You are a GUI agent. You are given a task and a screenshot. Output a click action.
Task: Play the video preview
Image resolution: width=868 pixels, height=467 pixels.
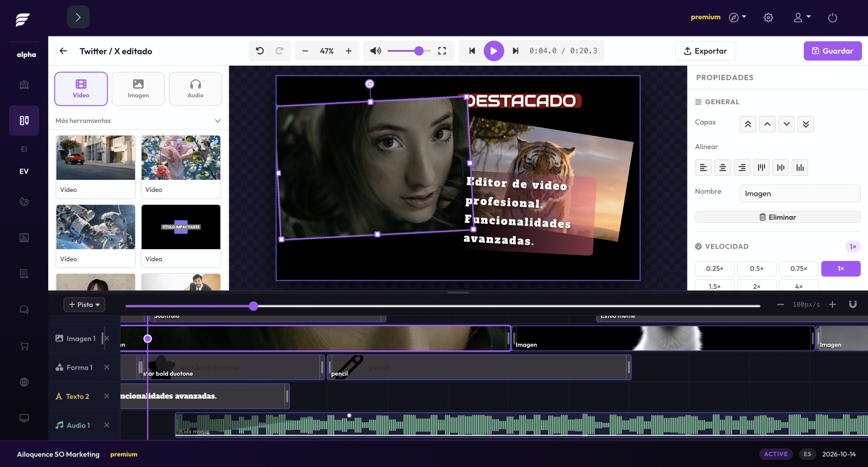coord(494,51)
